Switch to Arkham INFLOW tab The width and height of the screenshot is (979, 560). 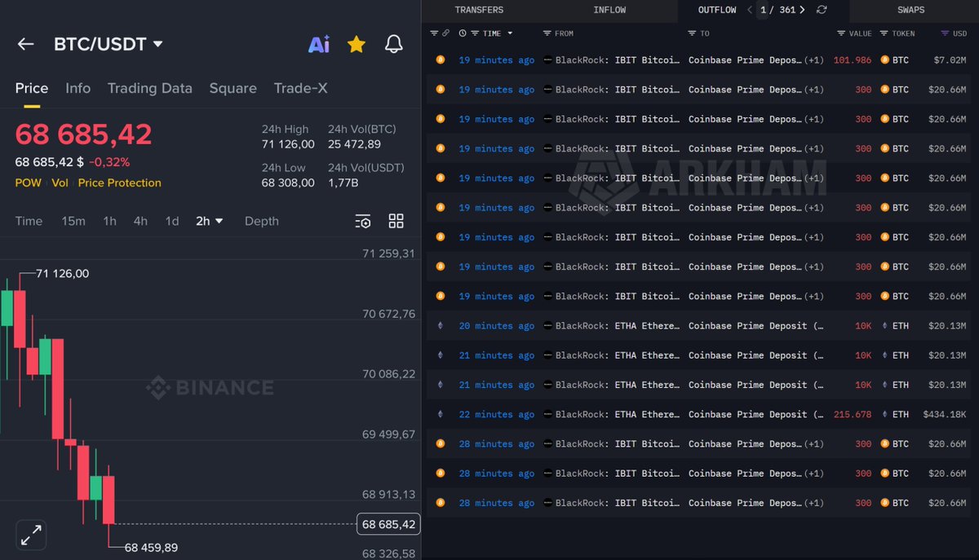tap(609, 10)
